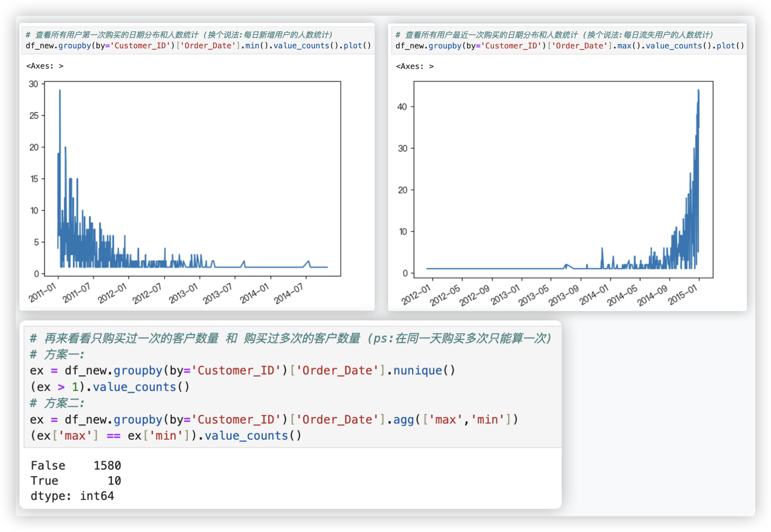Click the min().value_counts() code line
Viewport: 771px width, 532px height.
click(x=198, y=46)
